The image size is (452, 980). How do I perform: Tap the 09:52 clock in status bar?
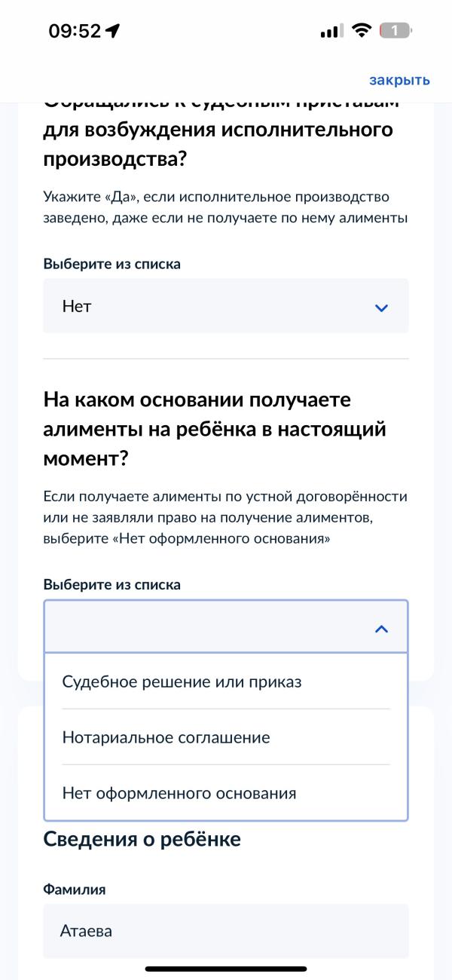tap(75, 31)
